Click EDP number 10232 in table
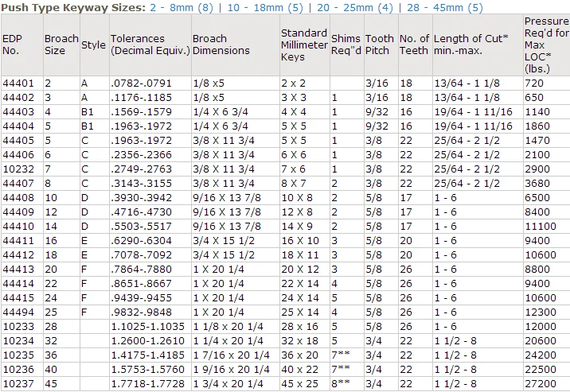 pyautogui.click(x=17, y=170)
